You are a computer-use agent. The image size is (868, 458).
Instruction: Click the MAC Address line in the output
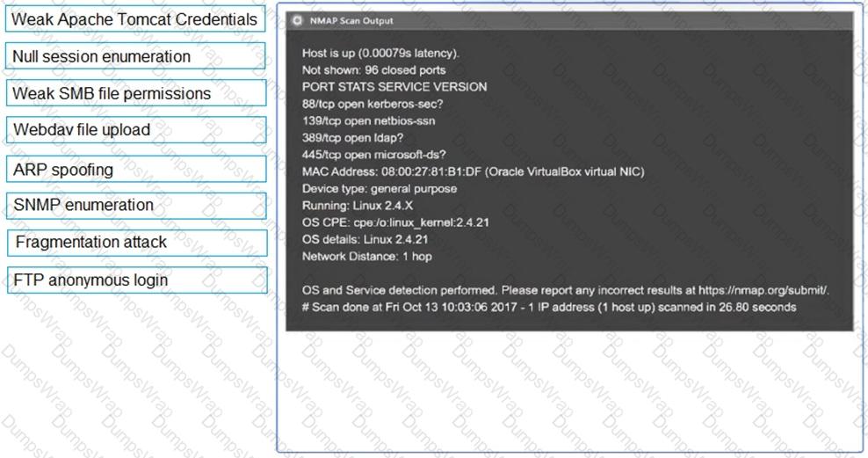click(473, 171)
